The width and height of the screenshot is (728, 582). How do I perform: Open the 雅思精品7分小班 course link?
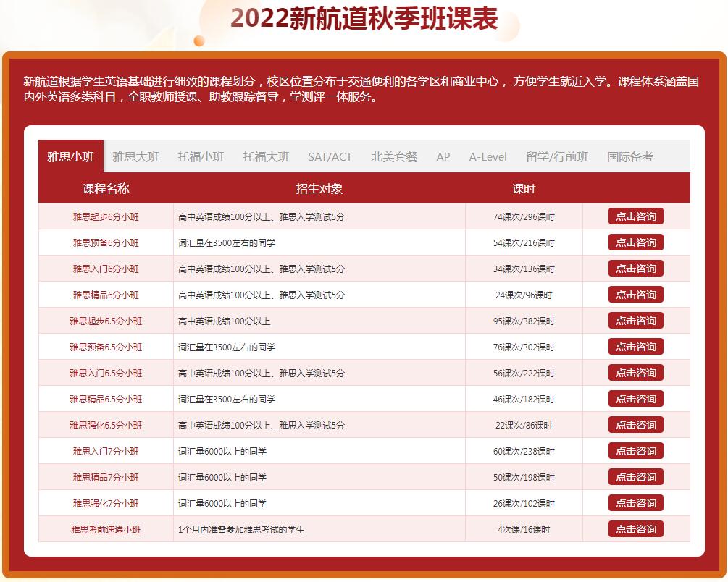point(106,477)
